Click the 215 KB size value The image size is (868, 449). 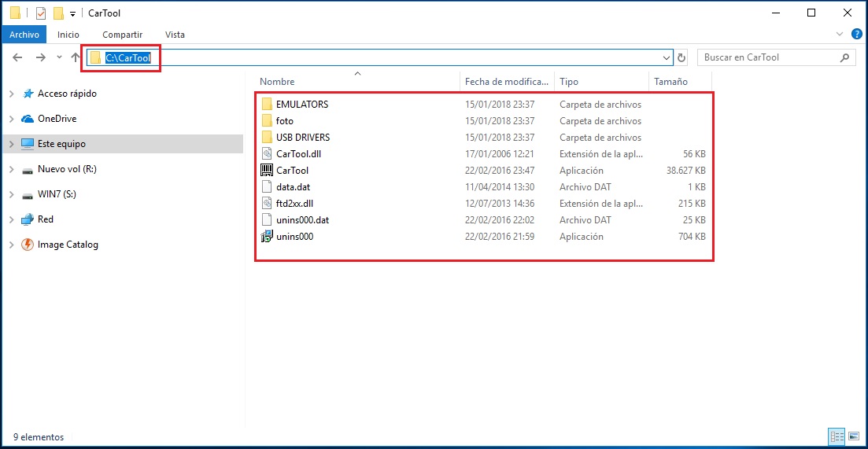pos(692,204)
